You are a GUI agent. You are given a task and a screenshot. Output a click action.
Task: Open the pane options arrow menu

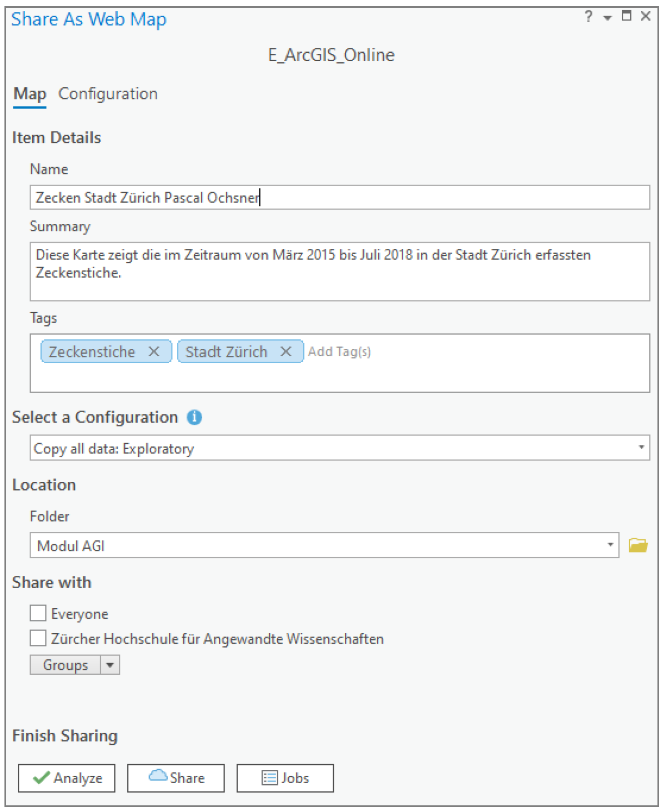tap(607, 18)
